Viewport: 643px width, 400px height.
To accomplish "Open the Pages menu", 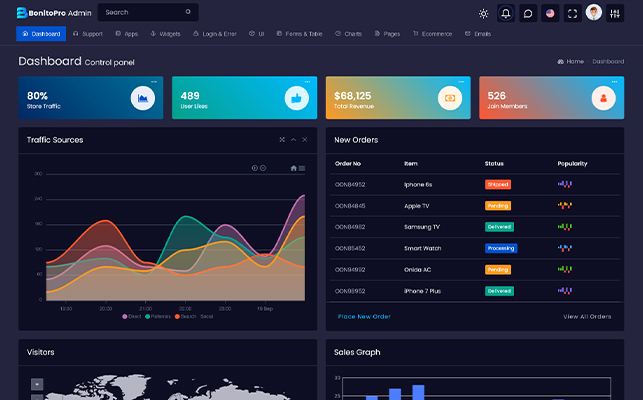I will click(x=387, y=34).
